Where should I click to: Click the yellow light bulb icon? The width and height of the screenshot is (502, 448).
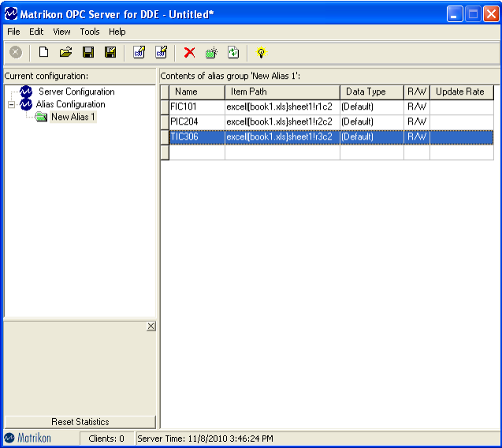pos(262,52)
